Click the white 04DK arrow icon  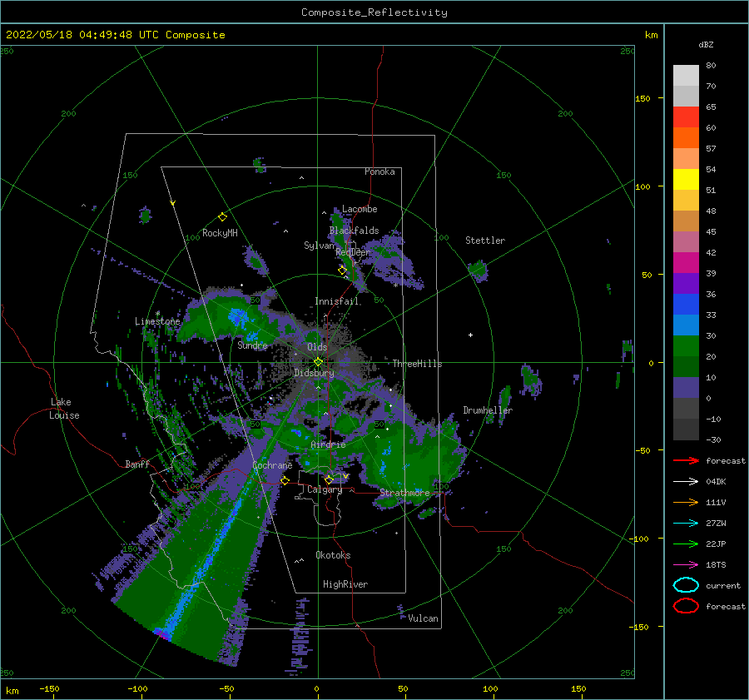(x=686, y=481)
